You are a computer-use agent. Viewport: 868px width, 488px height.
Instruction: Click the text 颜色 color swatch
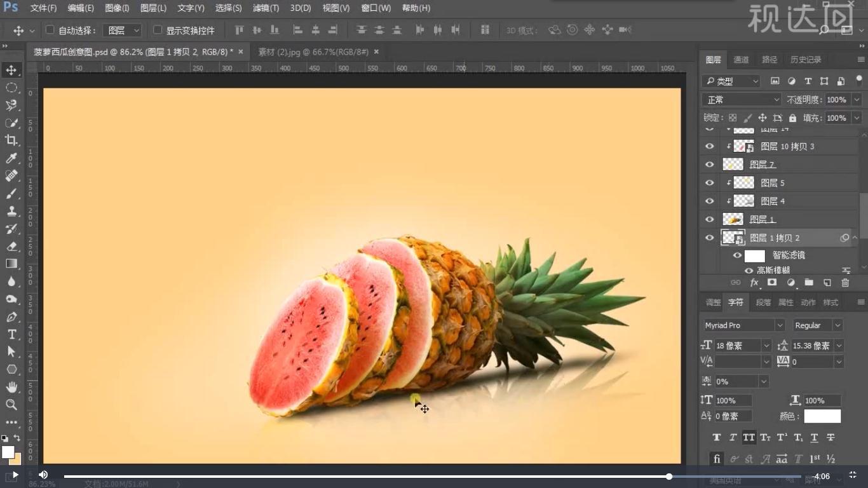822,416
